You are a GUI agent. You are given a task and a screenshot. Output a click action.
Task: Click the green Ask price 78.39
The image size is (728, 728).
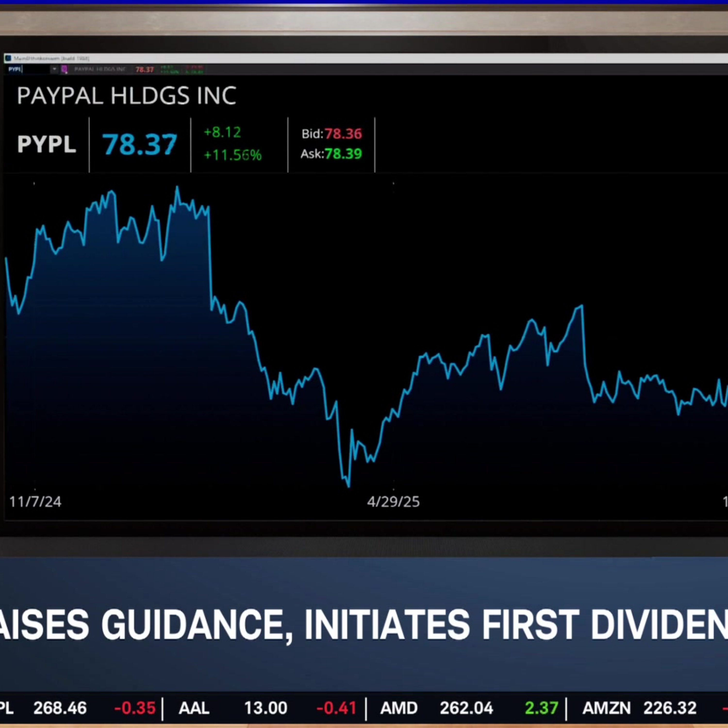pyautogui.click(x=343, y=154)
